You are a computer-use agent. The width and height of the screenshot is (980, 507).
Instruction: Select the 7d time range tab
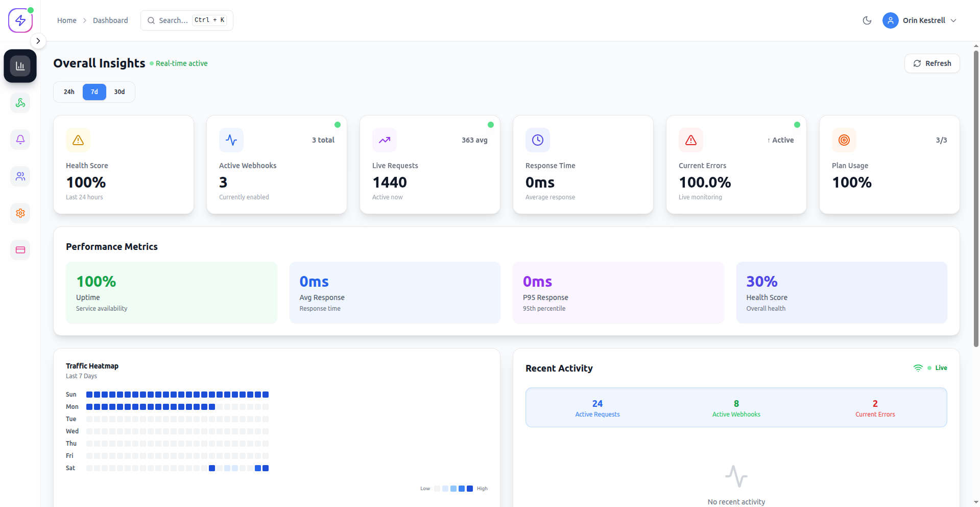[x=94, y=92]
